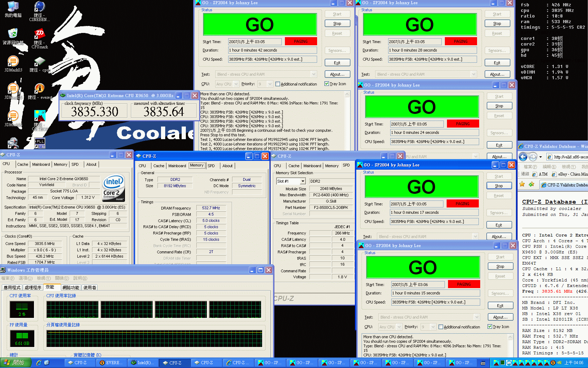588x368 pixels.
Task: Click About... in the 15-second SP2004 window
Action: coord(500,317)
